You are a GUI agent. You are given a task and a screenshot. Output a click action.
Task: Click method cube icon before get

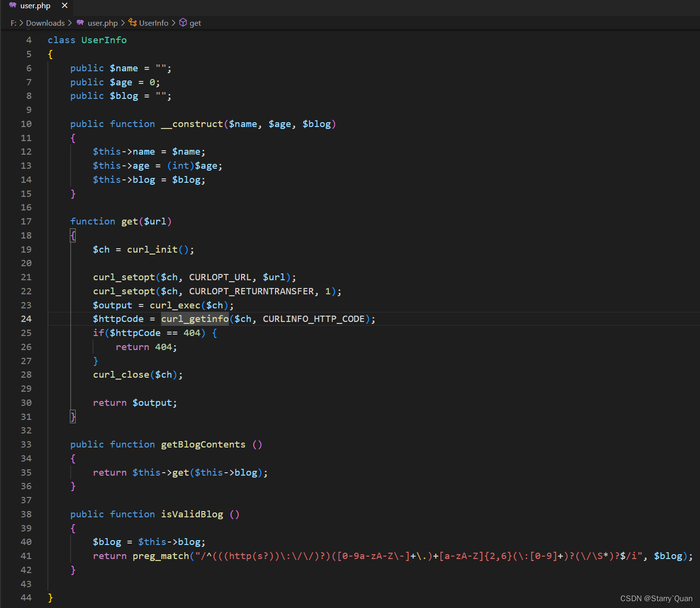click(183, 22)
